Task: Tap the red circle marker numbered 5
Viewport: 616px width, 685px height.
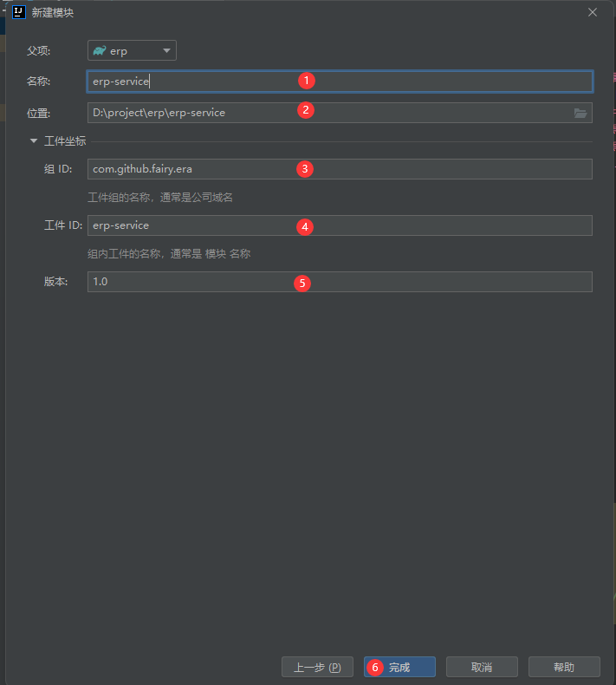Action: pyautogui.click(x=302, y=283)
